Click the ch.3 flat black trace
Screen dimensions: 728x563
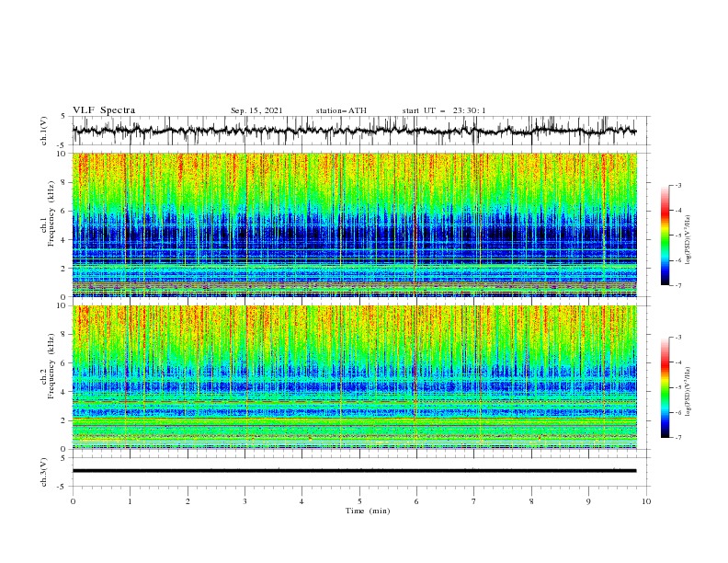tap(354, 471)
